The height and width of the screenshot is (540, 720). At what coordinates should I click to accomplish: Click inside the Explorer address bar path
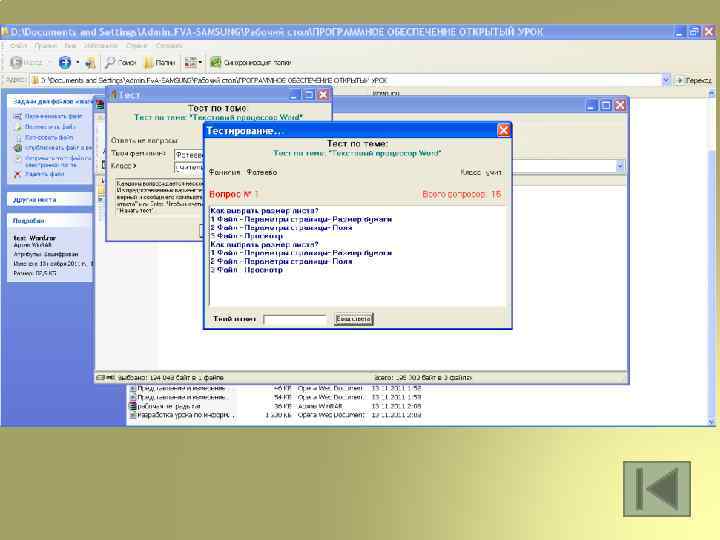click(x=344, y=80)
